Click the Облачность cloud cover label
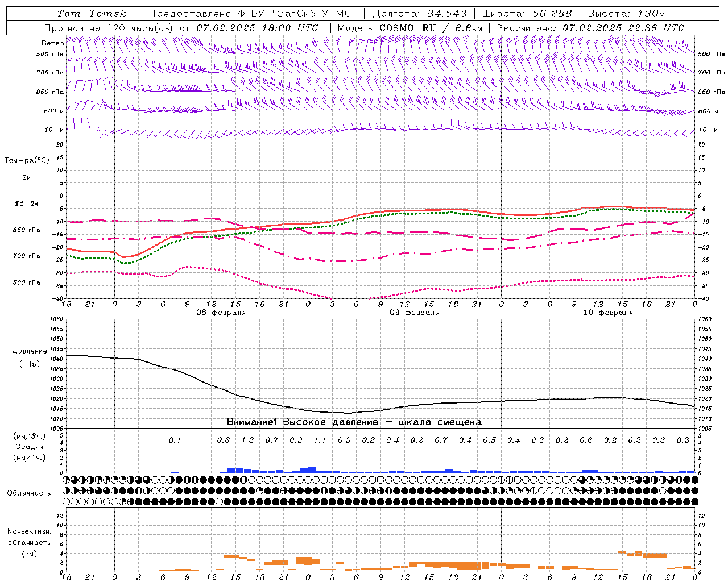Image resolution: width=728 pixels, height=582 pixels. [x=29, y=493]
